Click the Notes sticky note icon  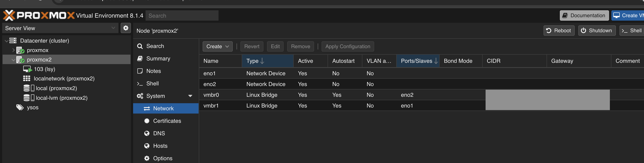[x=140, y=71]
